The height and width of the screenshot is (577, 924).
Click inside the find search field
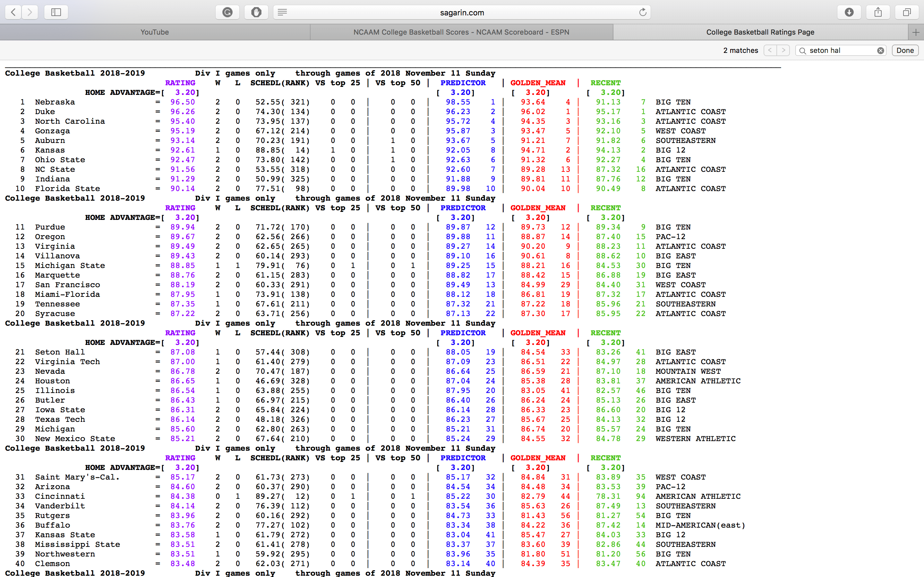[840, 50]
